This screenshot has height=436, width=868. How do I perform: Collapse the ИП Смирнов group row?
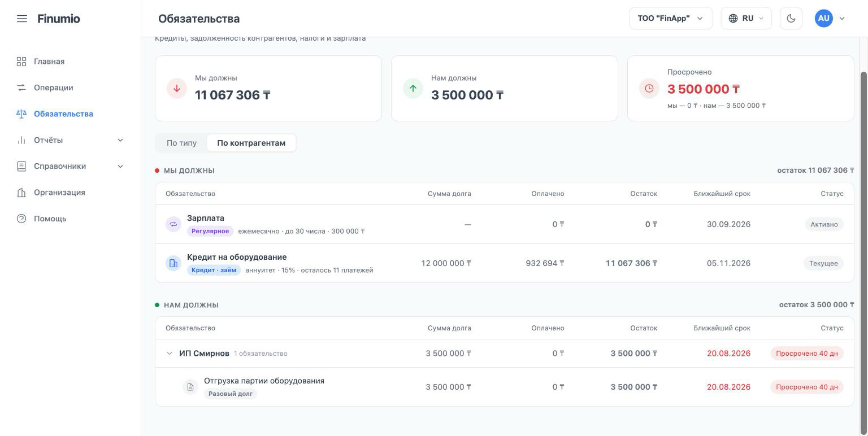point(169,354)
